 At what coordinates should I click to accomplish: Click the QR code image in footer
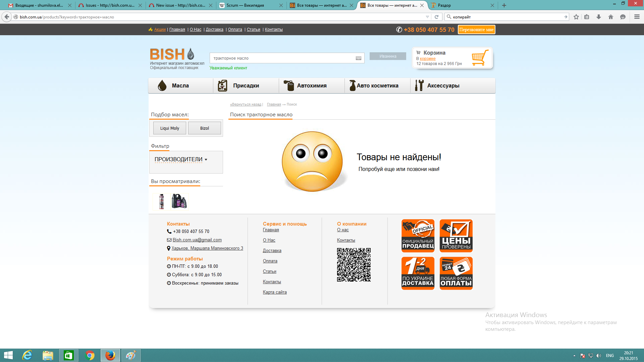tap(354, 265)
